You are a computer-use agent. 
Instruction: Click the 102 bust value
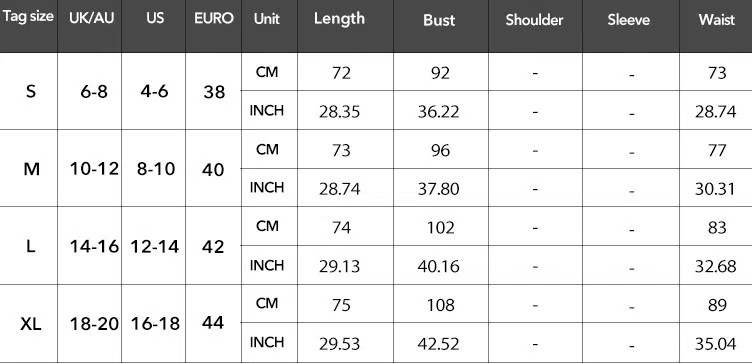click(440, 227)
